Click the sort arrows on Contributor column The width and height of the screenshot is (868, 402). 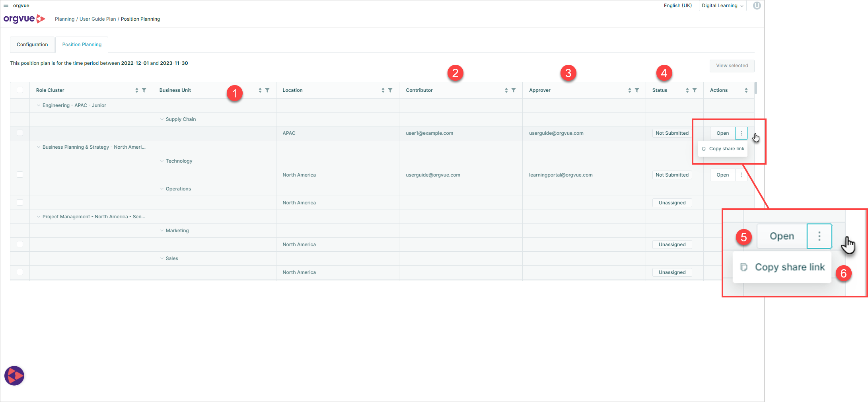pyautogui.click(x=506, y=90)
